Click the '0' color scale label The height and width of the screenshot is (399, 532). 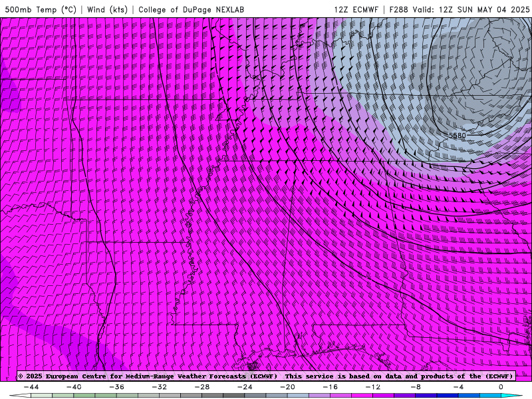[501, 387]
